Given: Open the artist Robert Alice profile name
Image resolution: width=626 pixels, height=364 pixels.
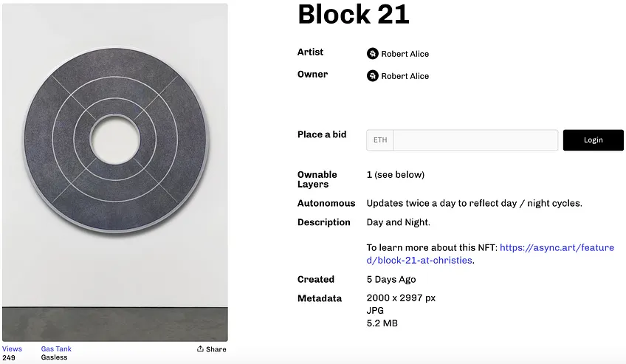Looking at the screenshot, I should point(405,54).
